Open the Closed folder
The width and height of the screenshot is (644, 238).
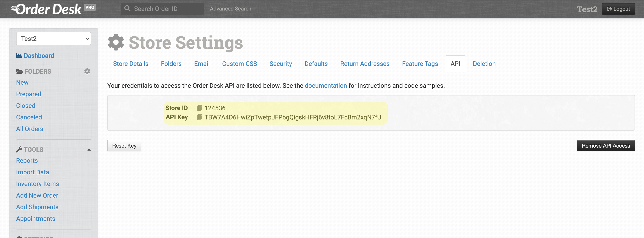(25, 106)
